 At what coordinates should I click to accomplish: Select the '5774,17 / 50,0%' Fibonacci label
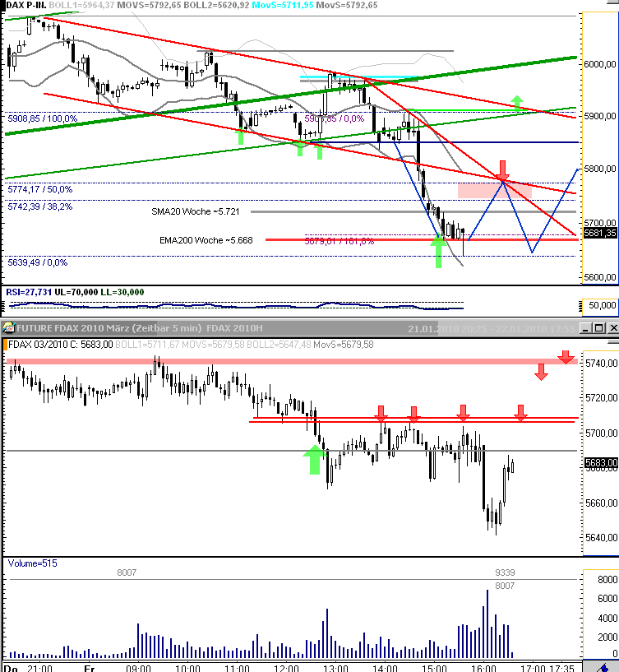click(x=40, y=189)
